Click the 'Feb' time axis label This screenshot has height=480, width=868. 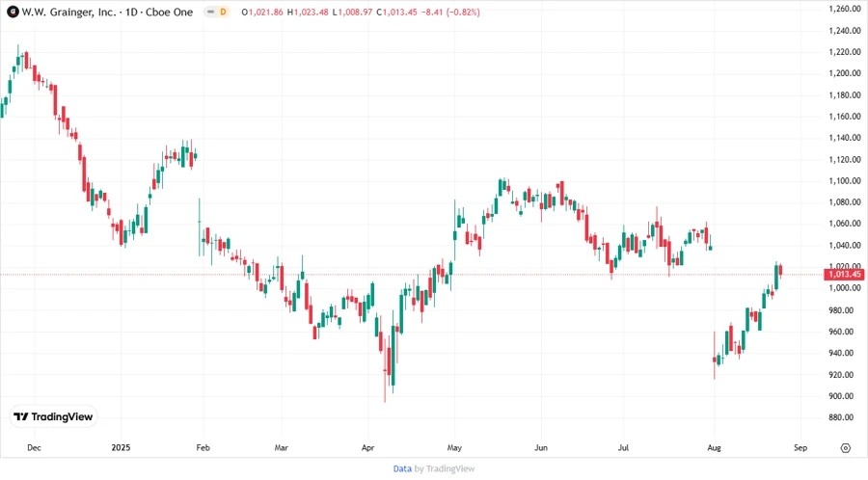pyautogui.click(x=203, y=447)
